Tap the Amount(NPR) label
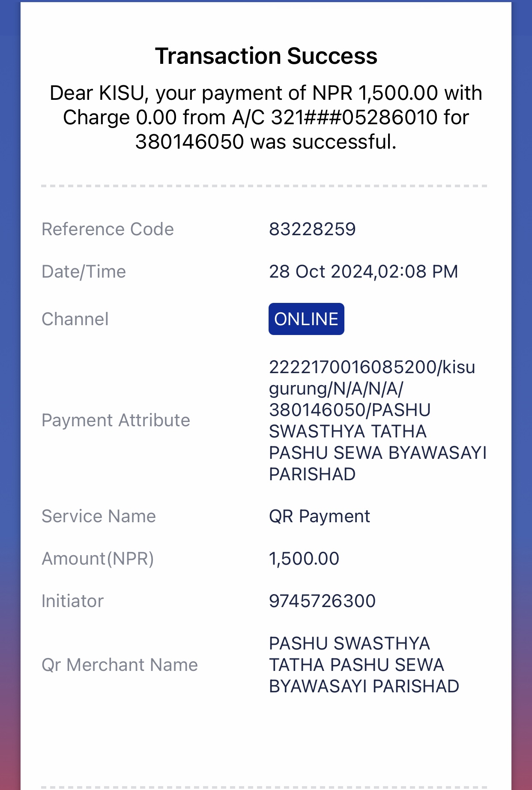Screen dimensions: 532x790 pos(98,559)
